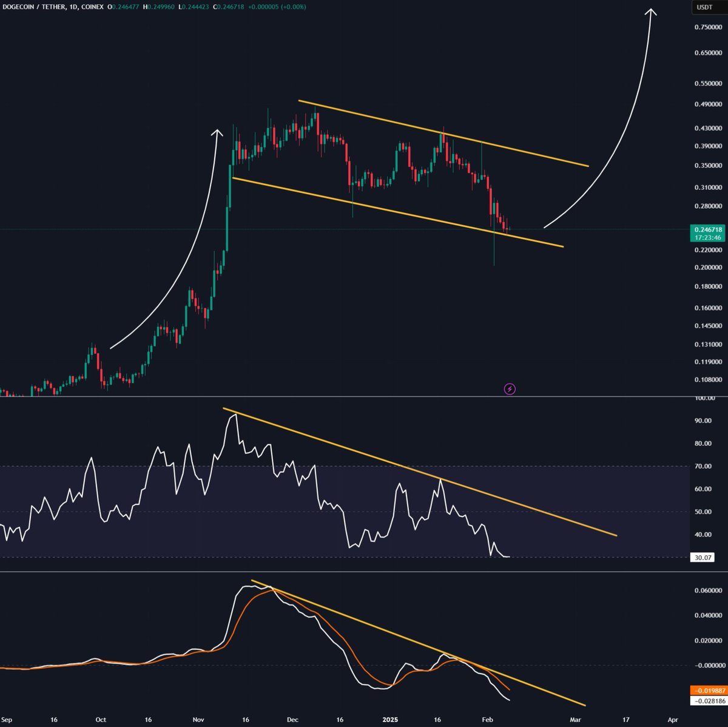
Task: Click the 0.490000 price axis label
Action: pyautogui.click(x=709, y=104)
